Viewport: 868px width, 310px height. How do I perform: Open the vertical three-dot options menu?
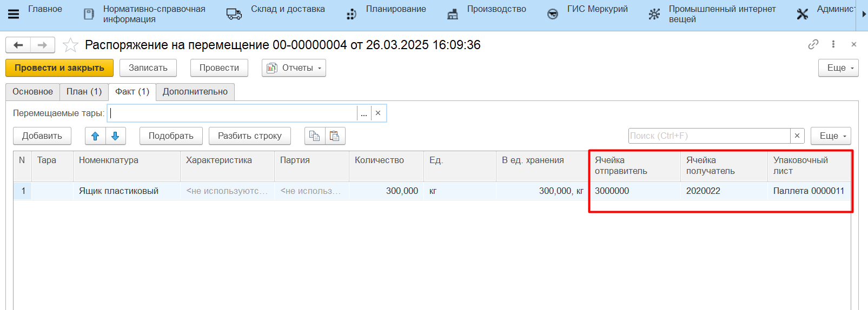[833, 44]
